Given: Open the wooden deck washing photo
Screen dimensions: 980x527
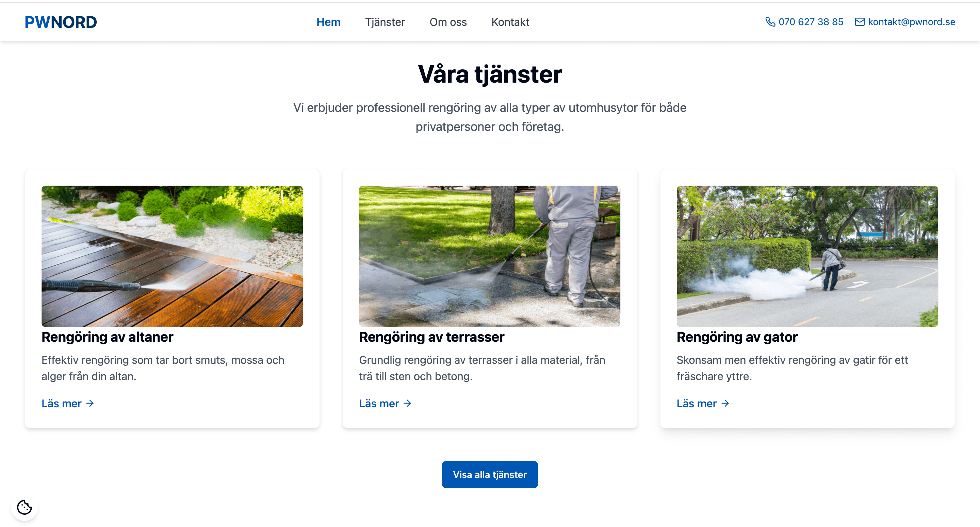Looking at the screenshot, I should [172, 256].
